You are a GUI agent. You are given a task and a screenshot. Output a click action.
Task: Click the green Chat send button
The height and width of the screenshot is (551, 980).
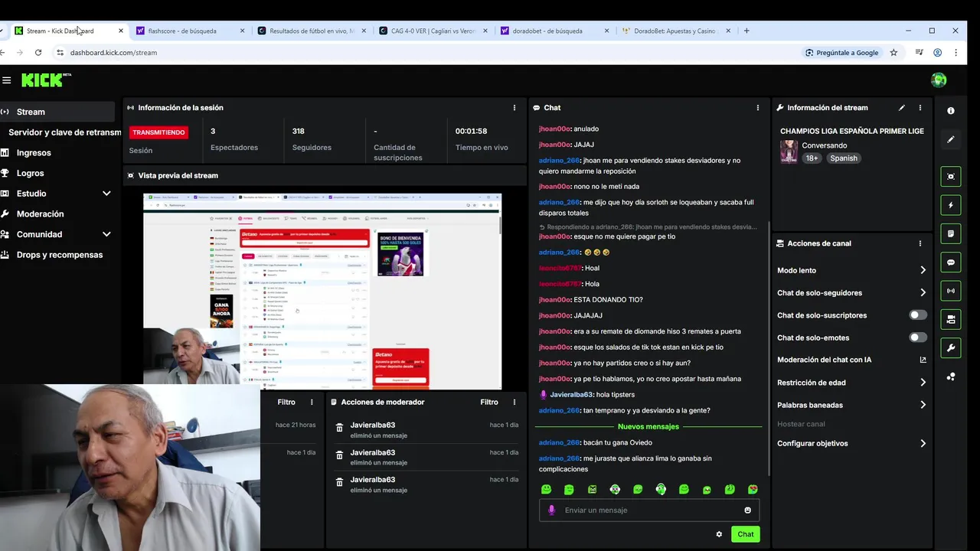click(746, 534)
